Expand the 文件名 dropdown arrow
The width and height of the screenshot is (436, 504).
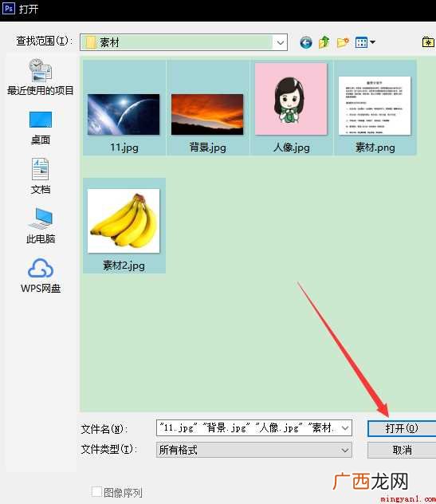(x=345, y=428)
